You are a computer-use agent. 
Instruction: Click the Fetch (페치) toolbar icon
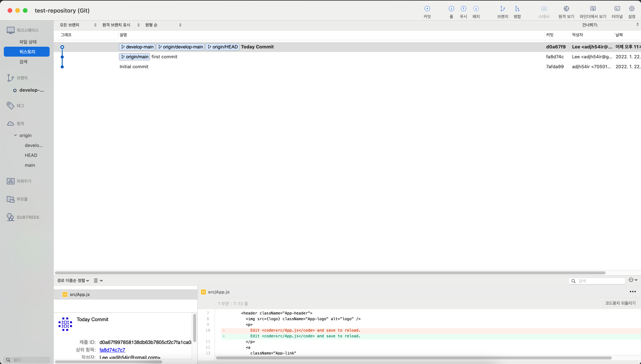point(476,9)
